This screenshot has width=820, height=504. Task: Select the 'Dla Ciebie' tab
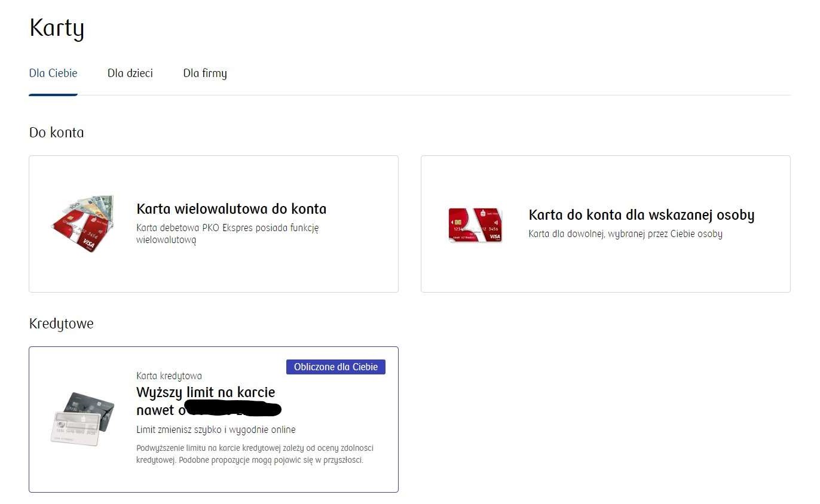coord(53,73)
